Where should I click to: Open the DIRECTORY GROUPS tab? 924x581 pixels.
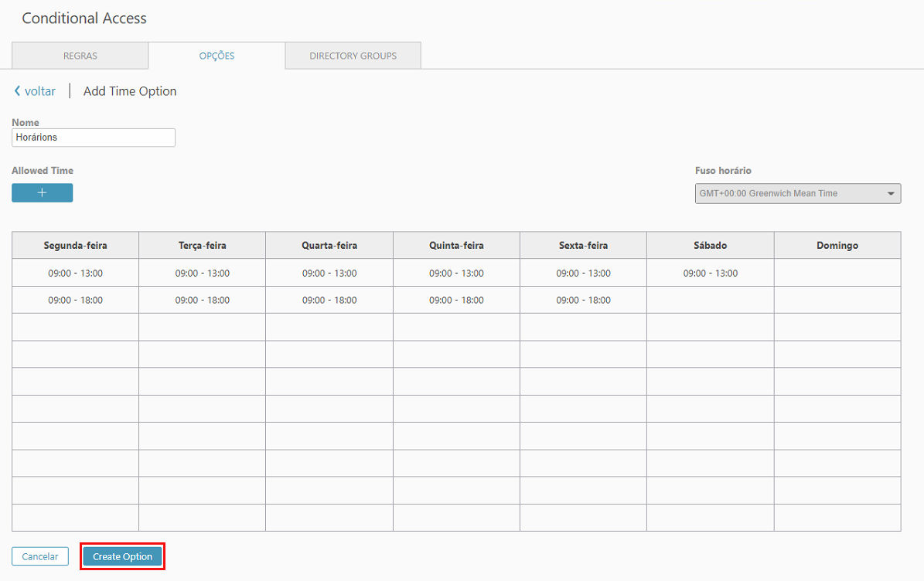point(353,56)
